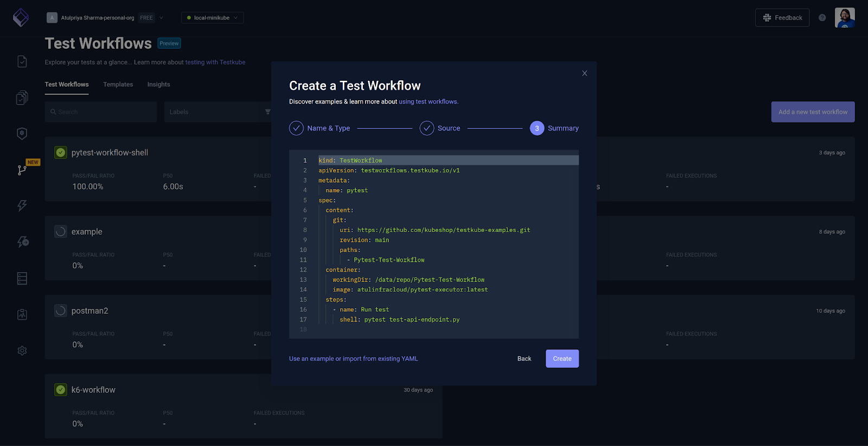Click the shell: pytest command line
868x446 pixels.
click(399, 319)
